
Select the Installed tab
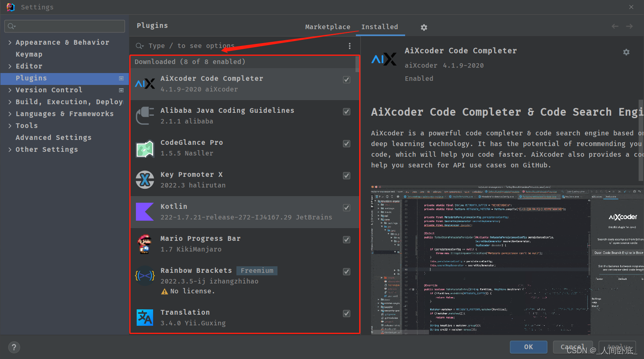(x=380, y=27)
